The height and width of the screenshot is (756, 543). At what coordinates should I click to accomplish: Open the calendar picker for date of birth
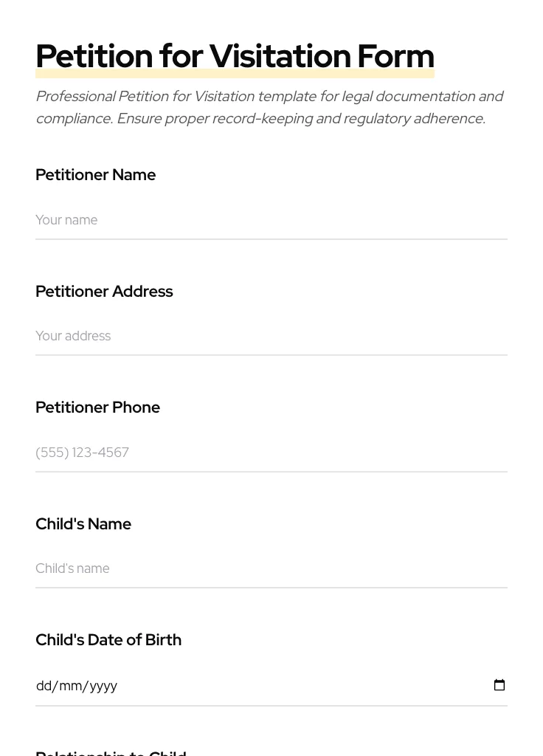tap(499, 685)
